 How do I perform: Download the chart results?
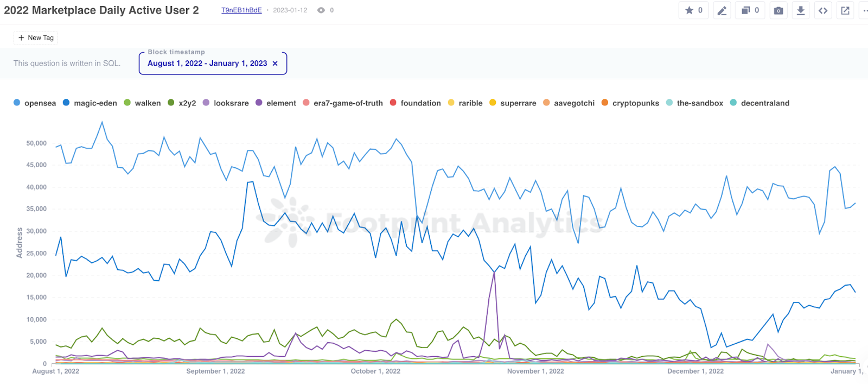801,10
